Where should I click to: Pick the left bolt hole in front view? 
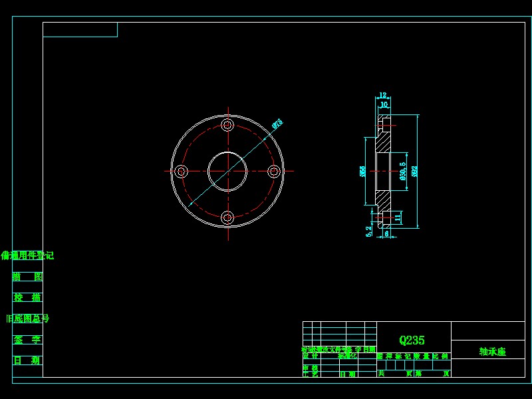pyautogui.click(x=181, y=172)
